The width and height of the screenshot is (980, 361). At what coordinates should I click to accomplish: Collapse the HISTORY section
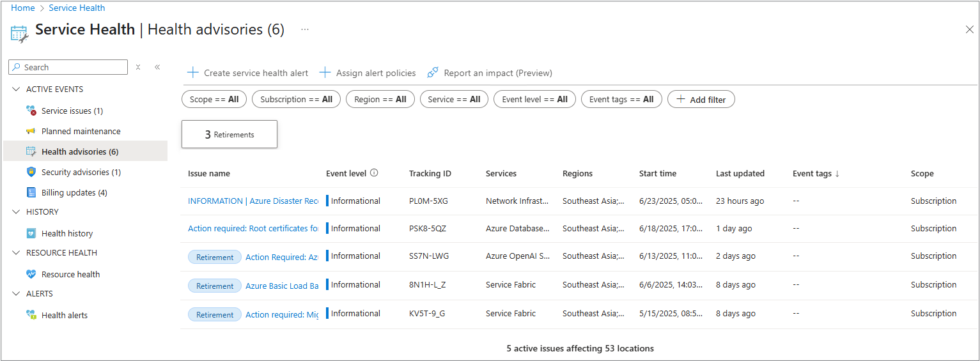click(x=16, y=212)
